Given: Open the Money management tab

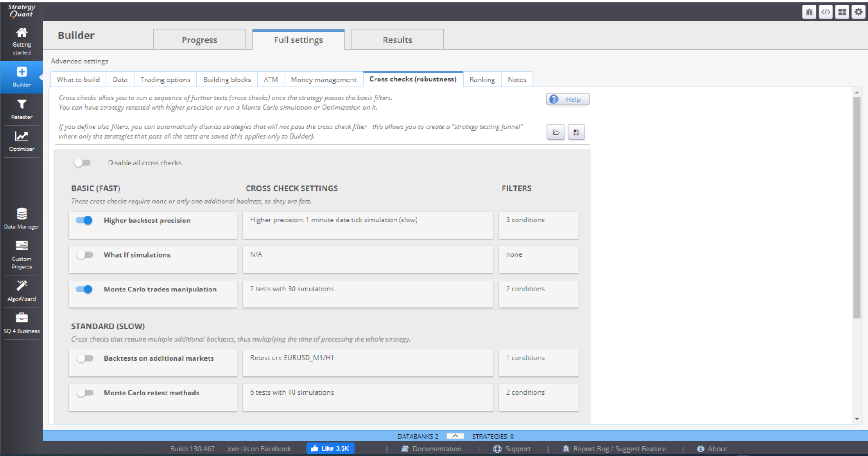Looking at the screenshot, I should coord(323,80).
